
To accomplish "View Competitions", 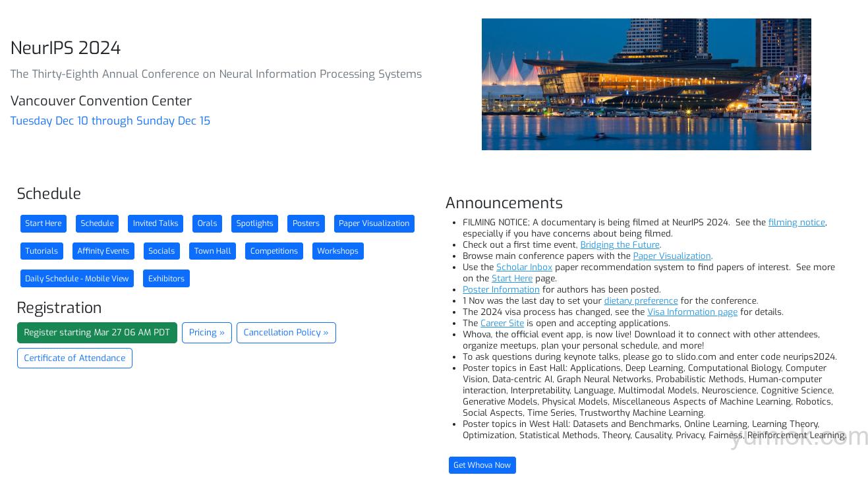I will coord(274,251).
